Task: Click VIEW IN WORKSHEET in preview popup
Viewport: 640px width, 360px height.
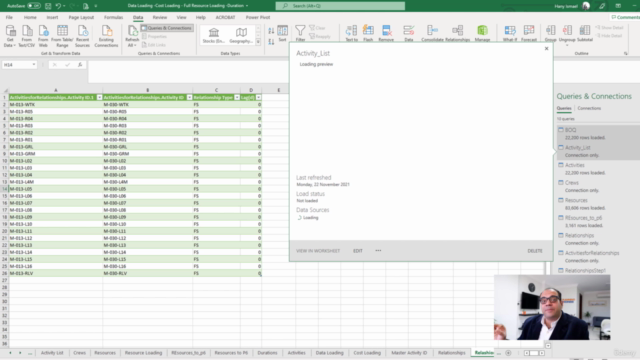Action: click(x=318, y=251)
